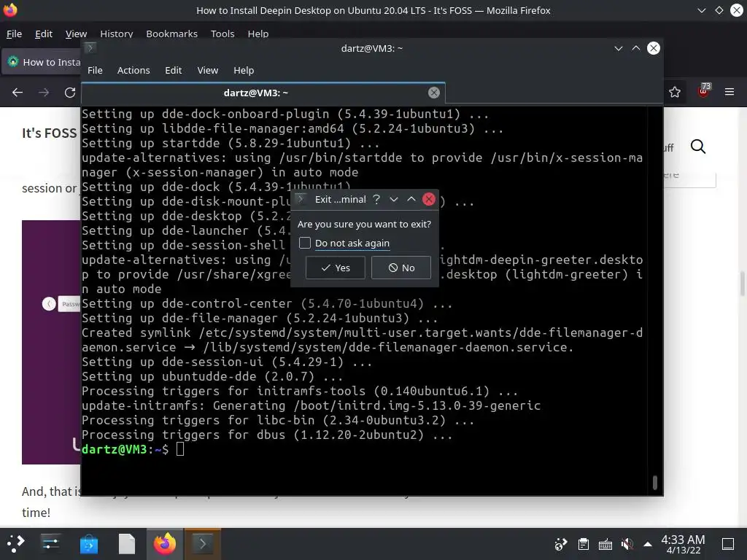The image size is (747, 560).
Task: Click the purple Deepin login screenshot image
Action: (x=51, y=342)
